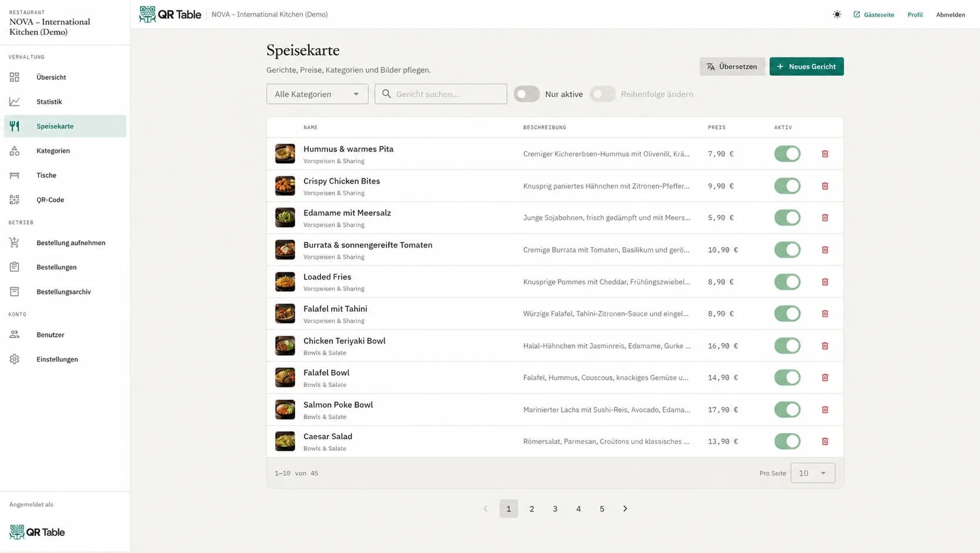This screenshot has width=980, height=553.
Task: Open the Kategorien page
Action: coord(65,151)
